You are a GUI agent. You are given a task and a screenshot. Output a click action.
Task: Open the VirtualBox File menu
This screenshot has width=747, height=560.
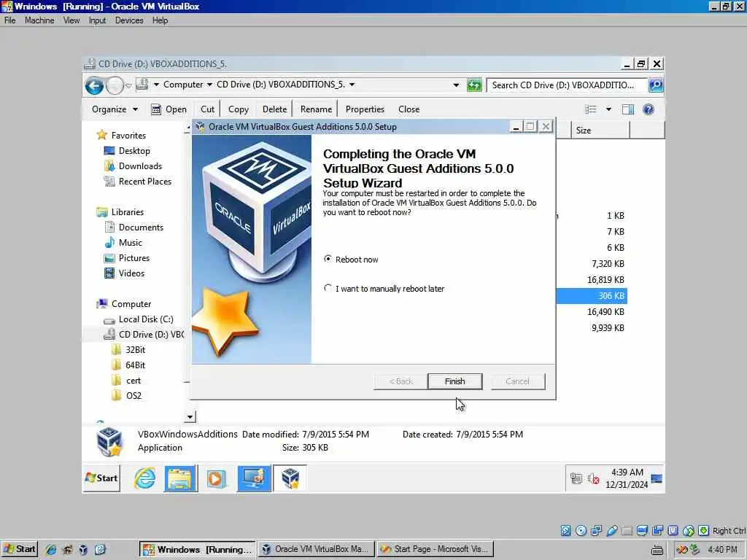[x=10, y=20]
